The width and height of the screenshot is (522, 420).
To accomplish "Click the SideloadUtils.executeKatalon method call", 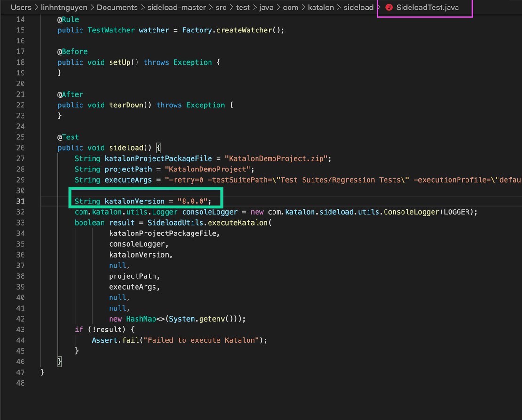I will tap(209, 223).
